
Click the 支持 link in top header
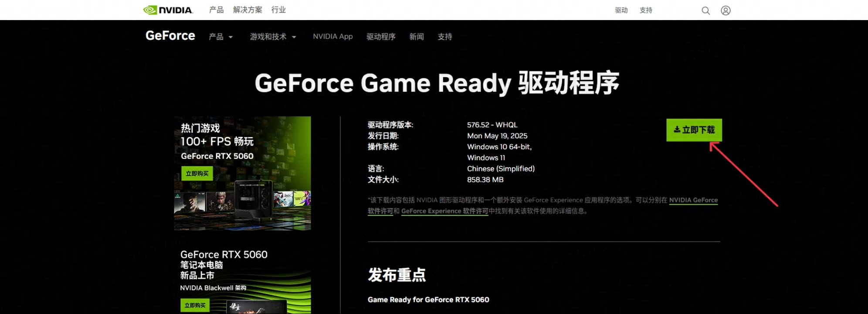pyautogui.click(x=646, y=10)
